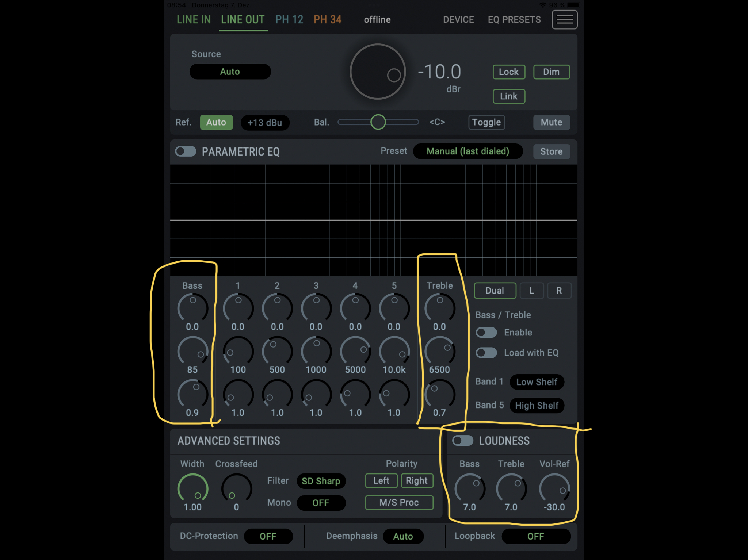Open the +13 dBu reference level selector
748x560 pixels.
265,123
